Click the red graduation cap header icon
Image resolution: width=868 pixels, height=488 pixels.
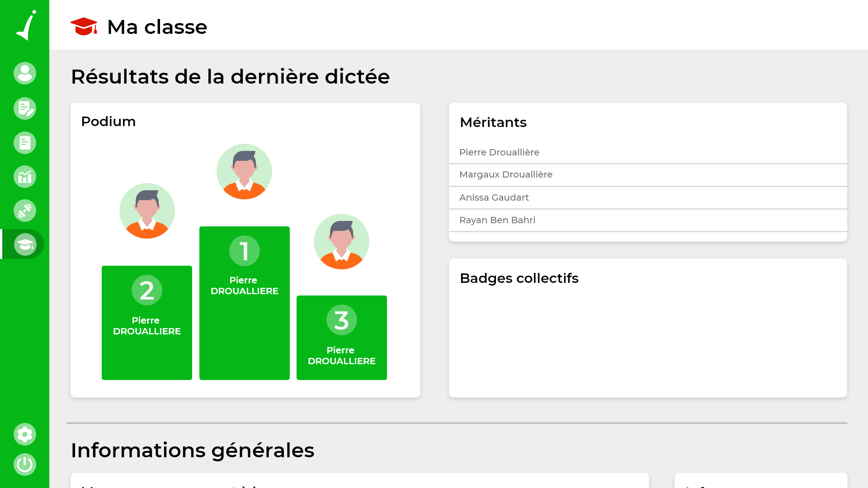pyautogui.click(x=84, y=27)
